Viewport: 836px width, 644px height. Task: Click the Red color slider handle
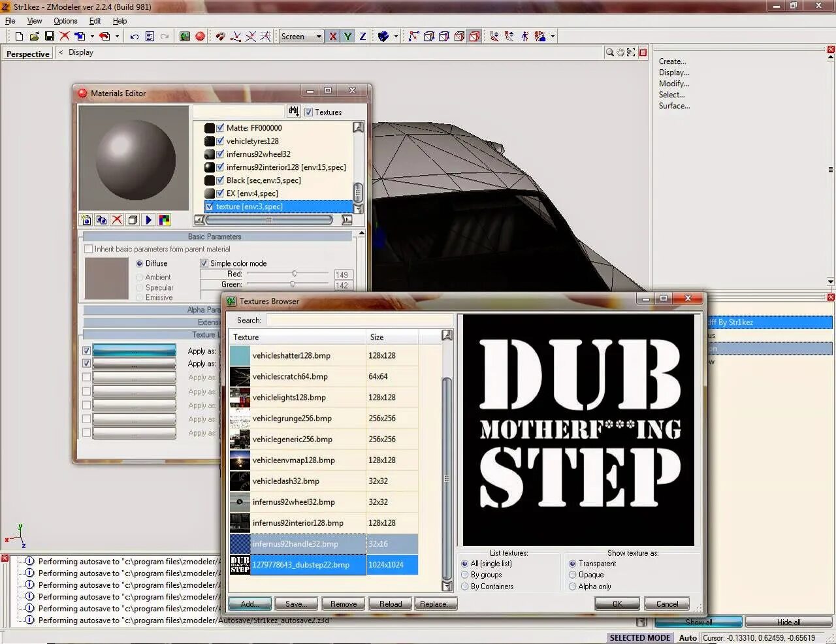point(295,274)
